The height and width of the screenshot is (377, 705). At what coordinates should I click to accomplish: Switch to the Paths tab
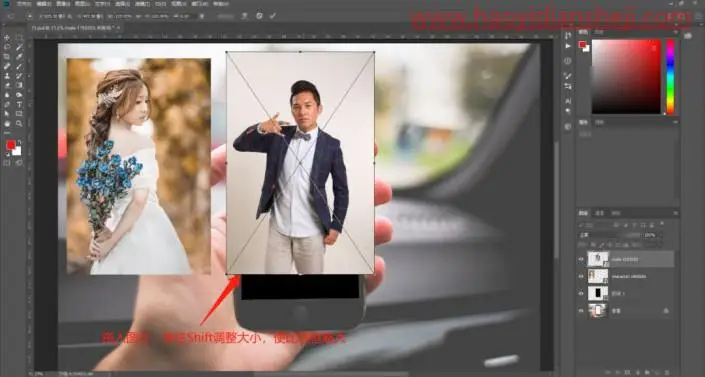click(616, 213)
